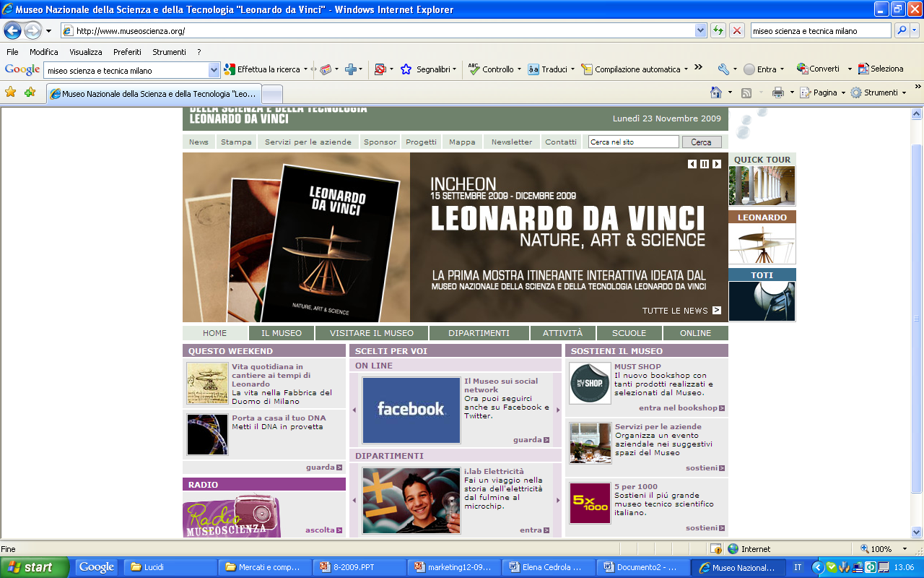The height and width of the screenshot is (578, 924).
Task: Click Porta a casa il tuo DNA link
Action: (x=279, y=418)
